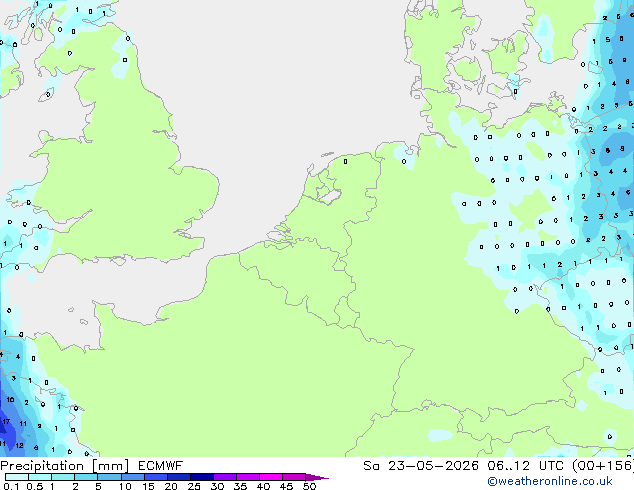Click the '[mm]' unit label
The height and width of the screenshot is (490, 634).
click(x=110, y=466)
